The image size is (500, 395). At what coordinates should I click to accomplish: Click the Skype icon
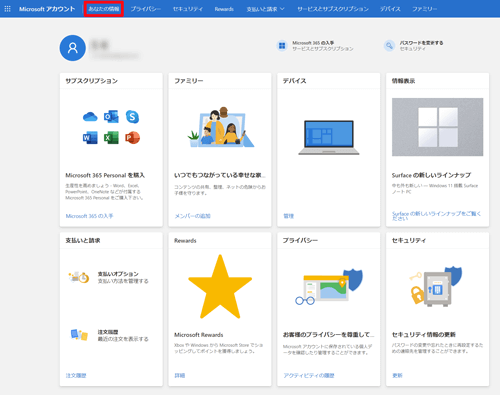pyautogui.click(x=132, y=117)
